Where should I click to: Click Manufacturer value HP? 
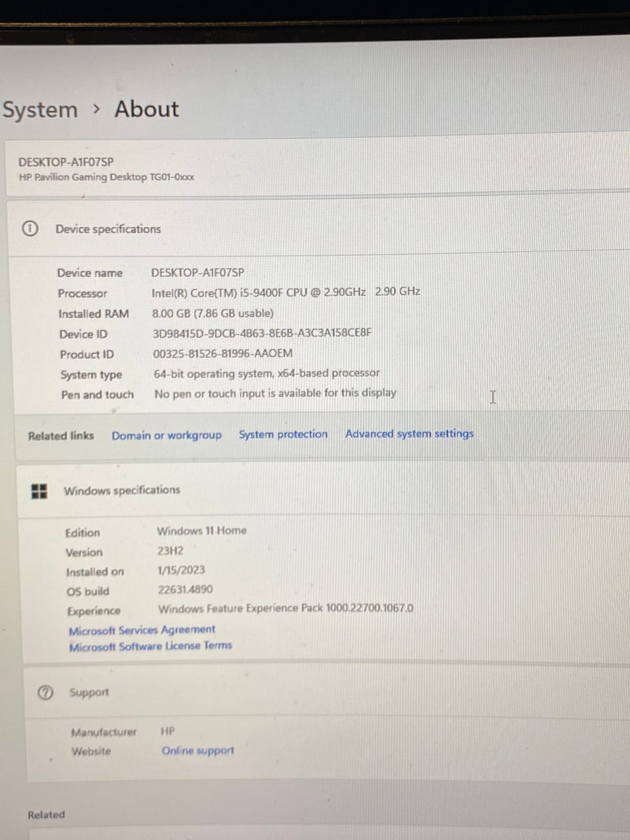coord(167,731)
